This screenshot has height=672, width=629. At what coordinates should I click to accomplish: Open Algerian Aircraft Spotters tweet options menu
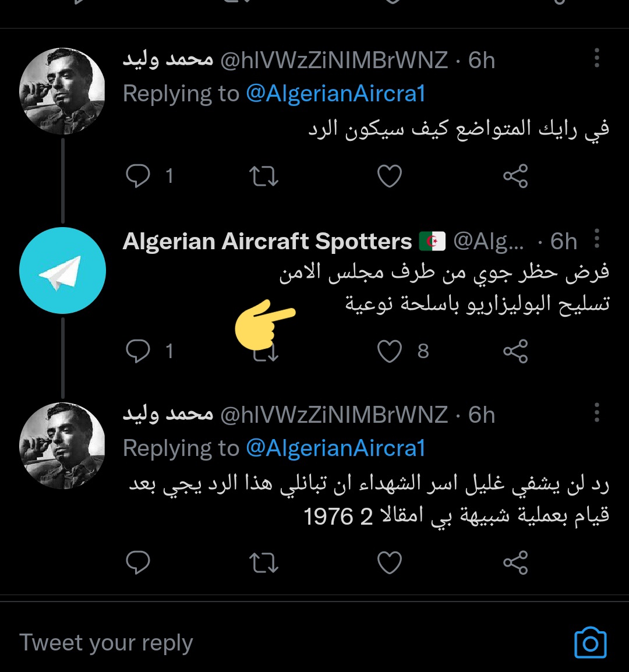click(596, 239)
